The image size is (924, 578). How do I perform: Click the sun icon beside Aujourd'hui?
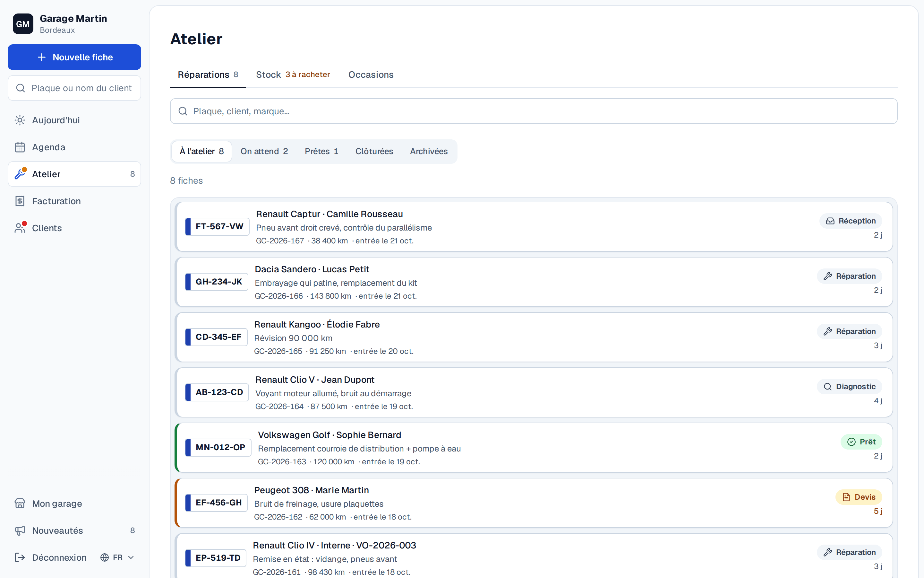pyautogui.click(x=20, y=120)
